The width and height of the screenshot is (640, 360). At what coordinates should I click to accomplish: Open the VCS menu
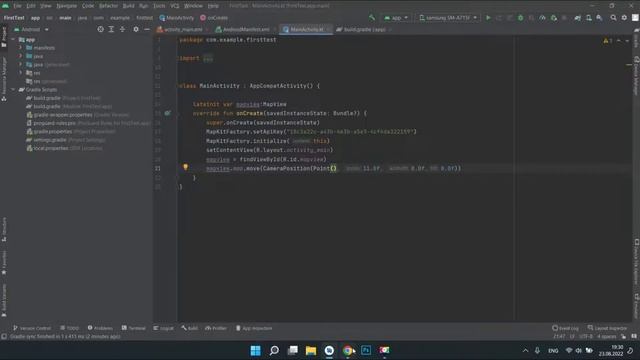pos(175,6)
